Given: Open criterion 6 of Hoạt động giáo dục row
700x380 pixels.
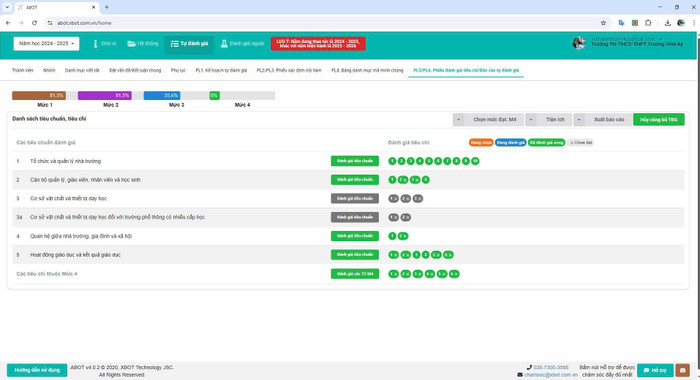Looking at the screenshot, I should point(448,255).
